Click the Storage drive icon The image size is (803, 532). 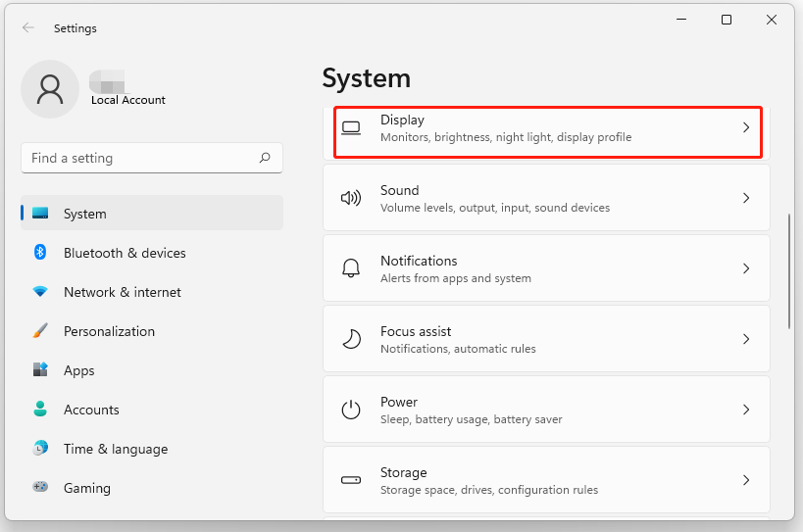(x=351, y=480)
